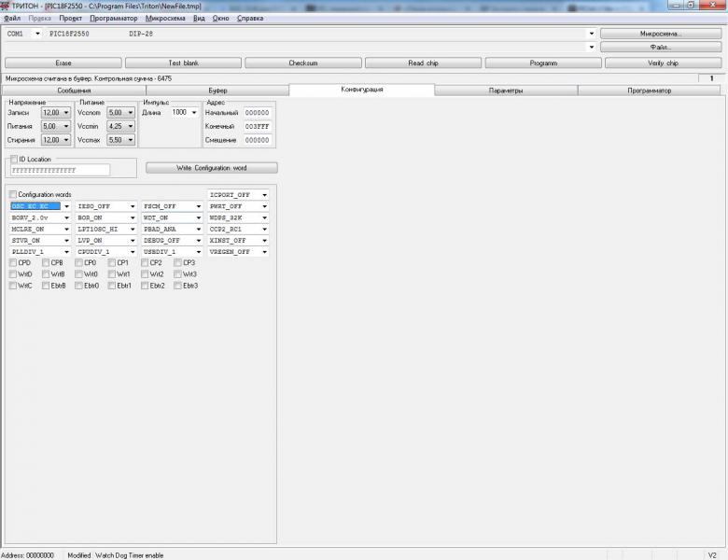728x560 pixels.
Task: Open the Программатор menu
Action: tap(114, 18)
